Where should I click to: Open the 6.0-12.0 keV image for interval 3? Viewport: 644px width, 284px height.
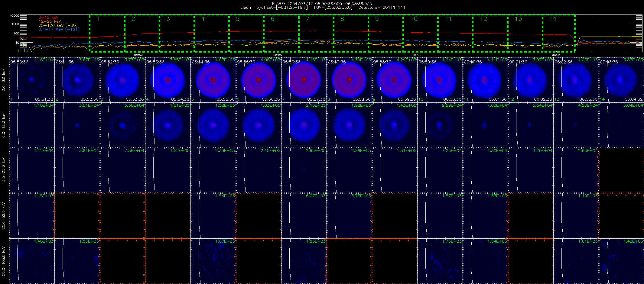pyautogui.click(x=122, y=125)
